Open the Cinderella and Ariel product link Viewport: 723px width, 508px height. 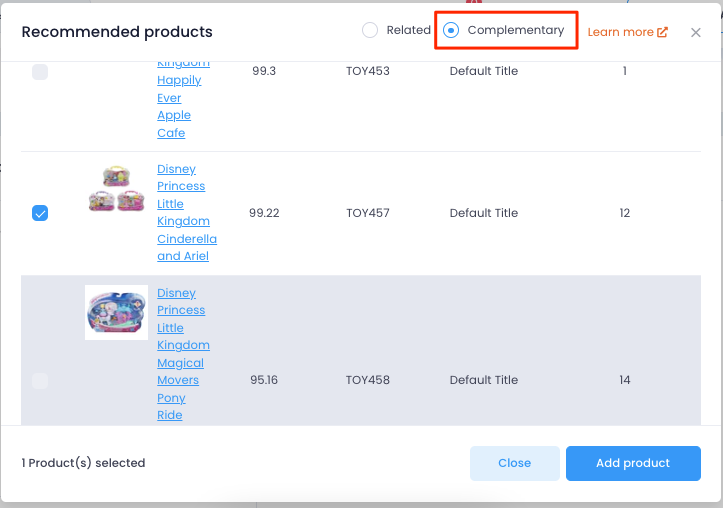(x=187, y=213)
